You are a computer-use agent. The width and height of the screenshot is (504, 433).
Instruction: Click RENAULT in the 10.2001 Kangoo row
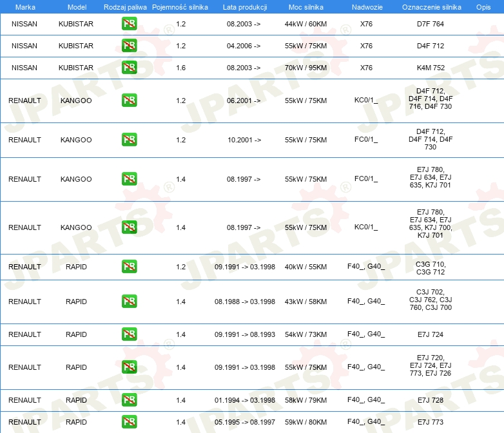point(24,140)
